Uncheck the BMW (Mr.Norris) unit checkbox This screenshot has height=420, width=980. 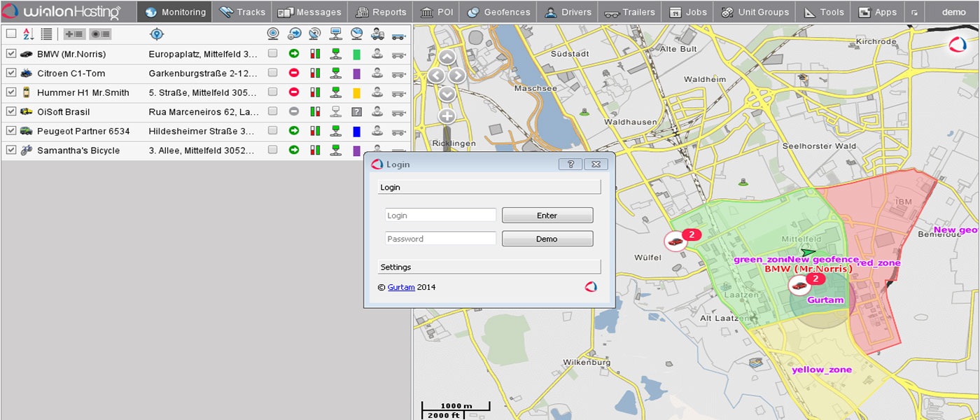tap(11, 53)
